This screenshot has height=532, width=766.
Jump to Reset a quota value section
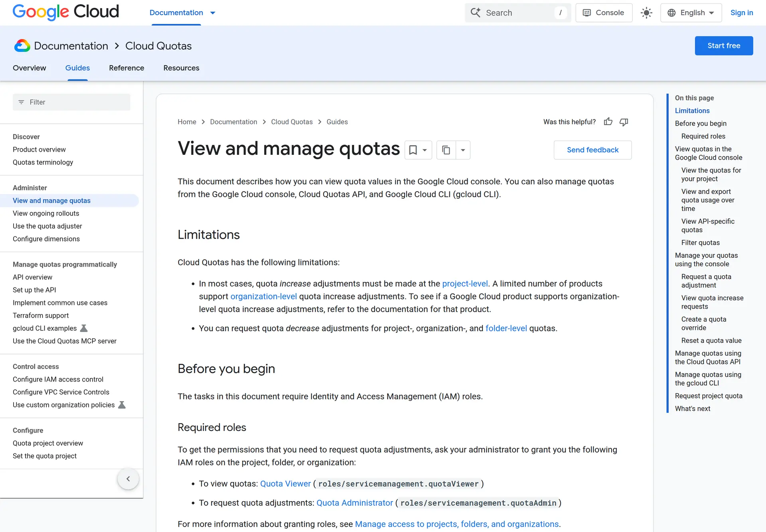[711, 340]
